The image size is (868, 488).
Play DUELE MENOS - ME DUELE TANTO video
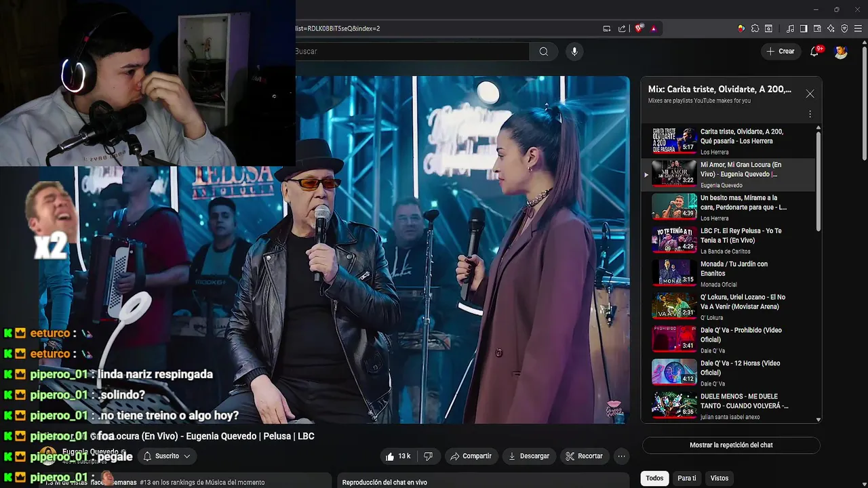pos(728,407)
